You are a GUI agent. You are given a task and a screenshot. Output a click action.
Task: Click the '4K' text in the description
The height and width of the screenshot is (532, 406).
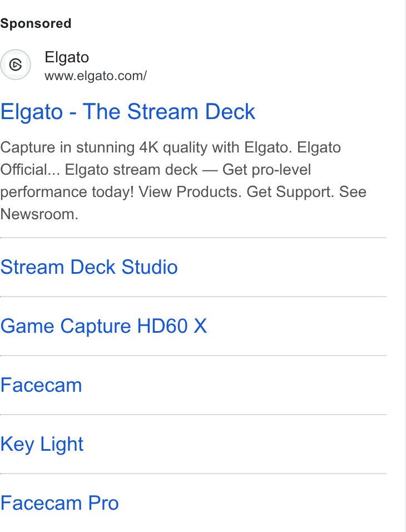(148, 147)
